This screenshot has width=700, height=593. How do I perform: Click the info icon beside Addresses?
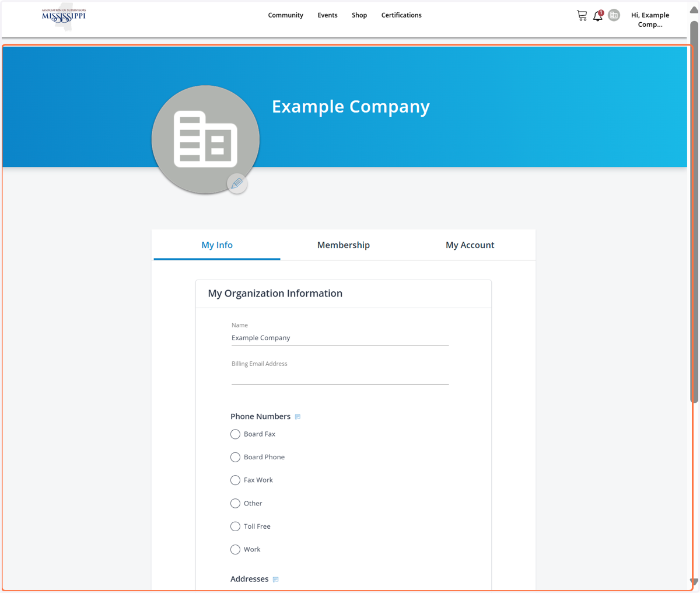tap(276, 580)
